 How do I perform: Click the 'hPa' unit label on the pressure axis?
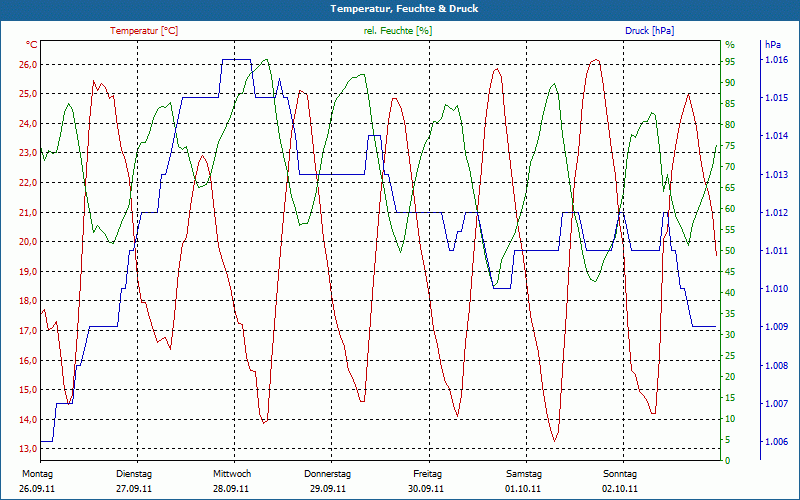(773, 45)
